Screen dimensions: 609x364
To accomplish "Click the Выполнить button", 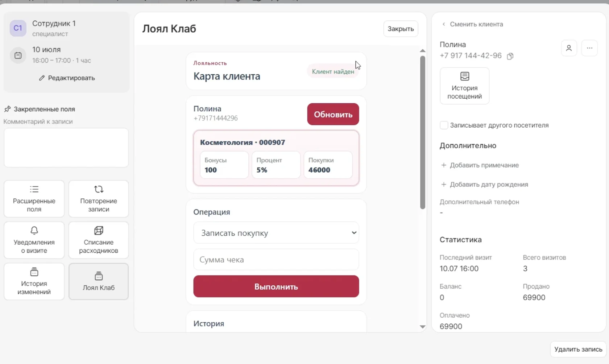I will 276,286.
